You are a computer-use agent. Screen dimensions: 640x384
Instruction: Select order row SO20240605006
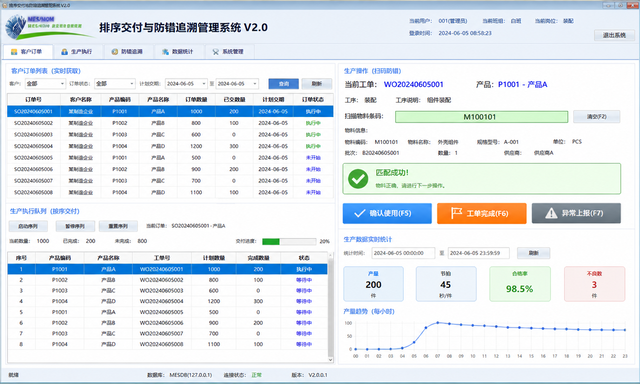point(170,169)
